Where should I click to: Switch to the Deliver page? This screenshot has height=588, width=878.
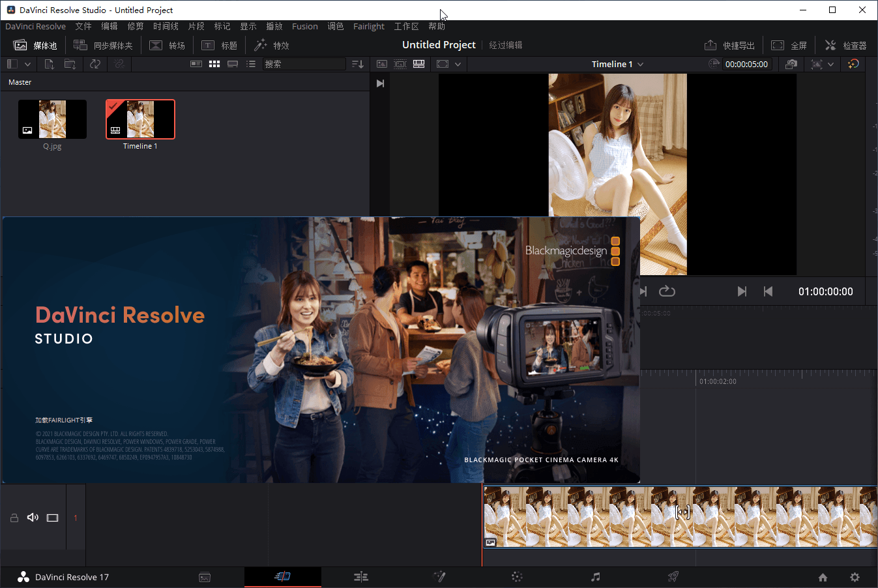[x=673, y=577]
